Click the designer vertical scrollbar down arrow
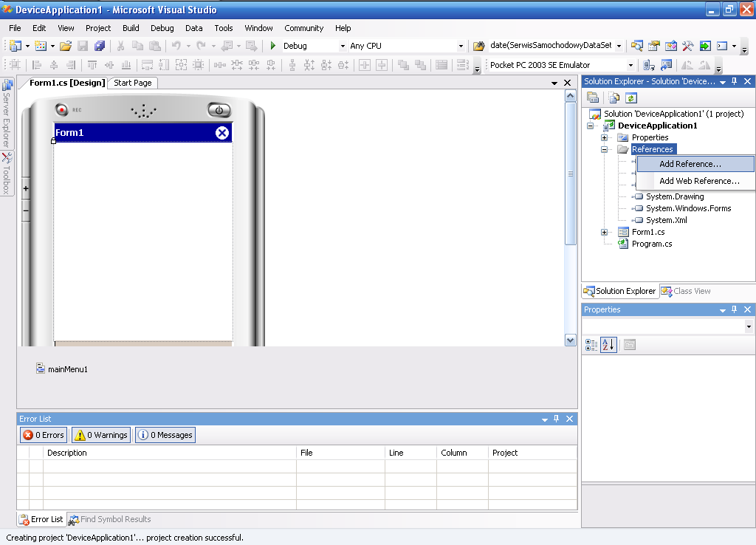The width and height of the screenshot is (756, 545). click(571, 340)
